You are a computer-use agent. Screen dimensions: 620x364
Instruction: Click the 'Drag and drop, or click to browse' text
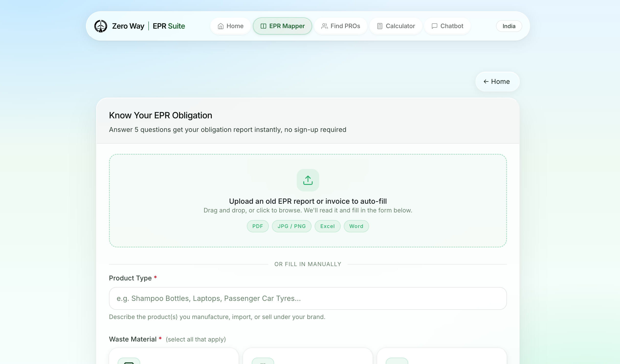308,210
